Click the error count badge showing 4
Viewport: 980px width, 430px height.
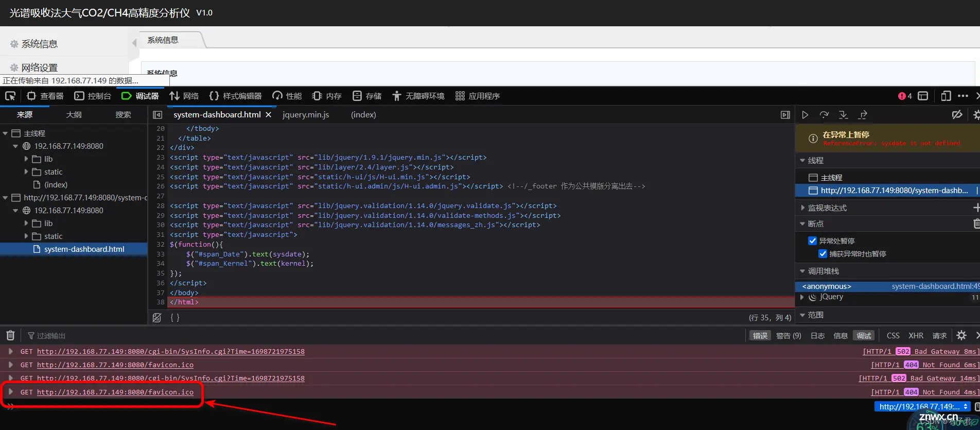pyautogui.click(x=905, y=96)
